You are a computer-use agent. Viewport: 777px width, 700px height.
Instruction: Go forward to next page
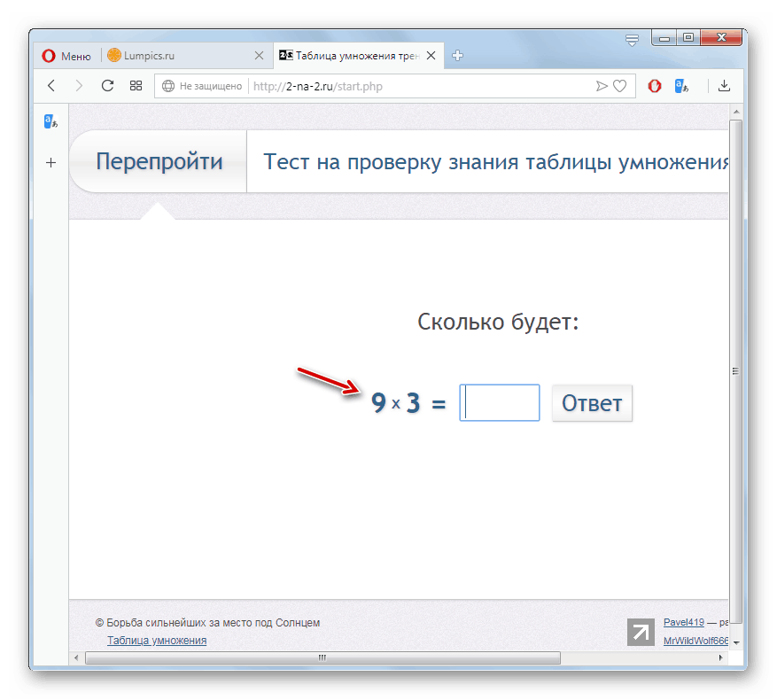[x=79, y=86]
